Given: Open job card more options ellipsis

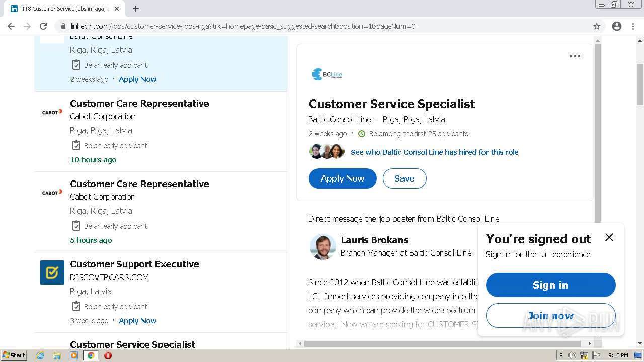Looking at the screenshot, I should point(575,56).
